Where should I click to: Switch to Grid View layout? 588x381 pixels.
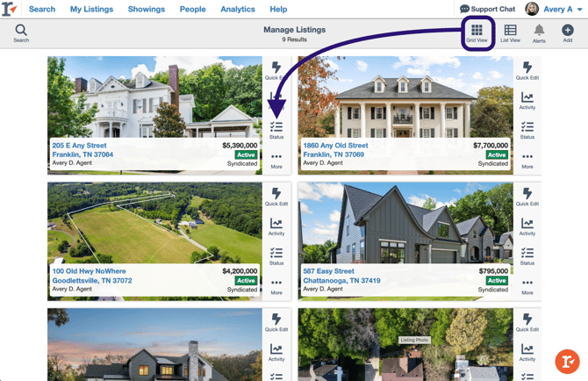pos(477,33)
